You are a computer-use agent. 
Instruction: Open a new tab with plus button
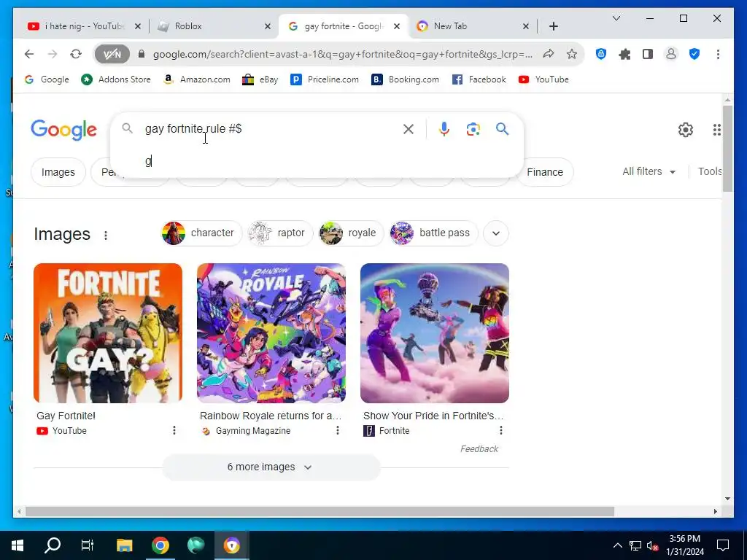(553, 26)
